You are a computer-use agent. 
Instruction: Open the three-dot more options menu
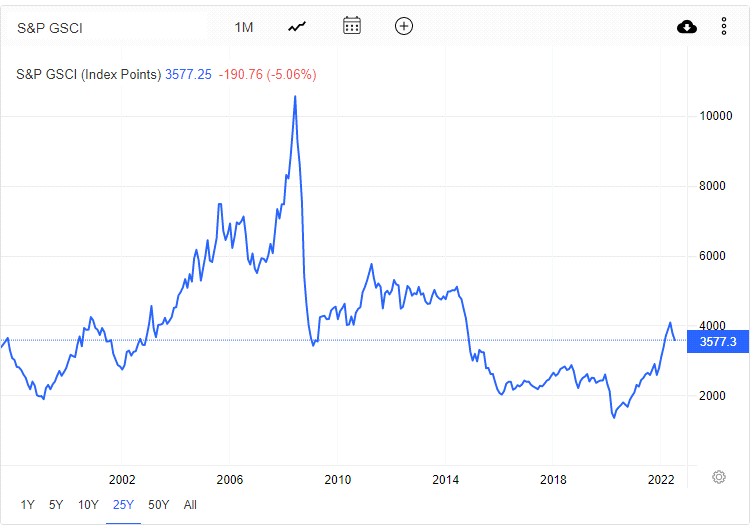[x=724, y=27]
